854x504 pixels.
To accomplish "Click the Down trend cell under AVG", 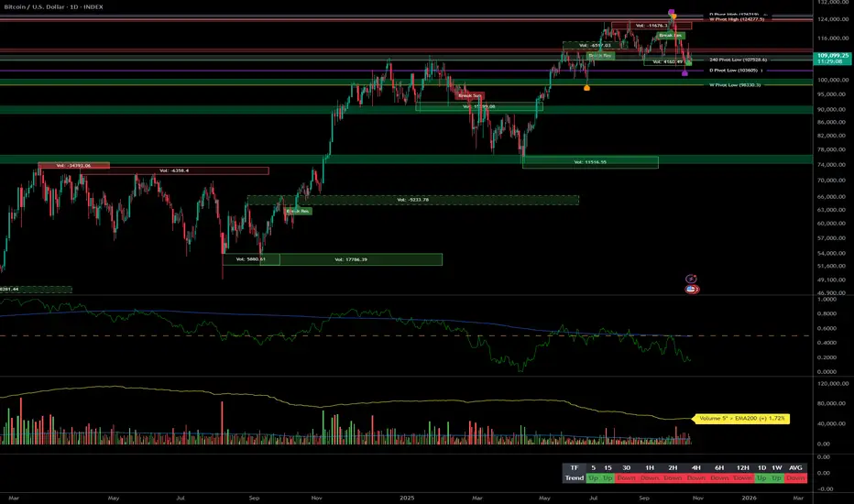I will coord(795,477).
